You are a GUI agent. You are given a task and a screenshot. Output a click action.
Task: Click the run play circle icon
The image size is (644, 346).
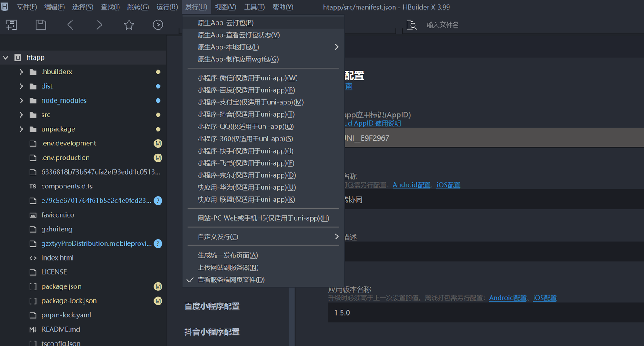pos(158,25)
